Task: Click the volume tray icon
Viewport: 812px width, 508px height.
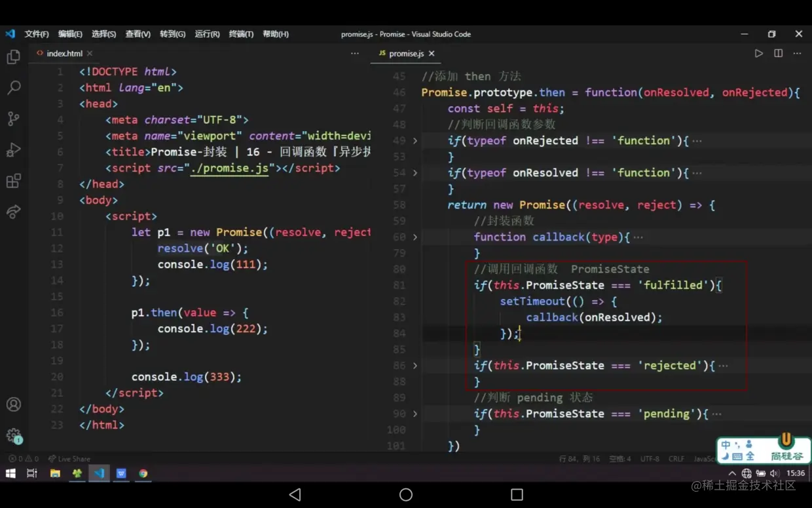Action: point(775,473)
